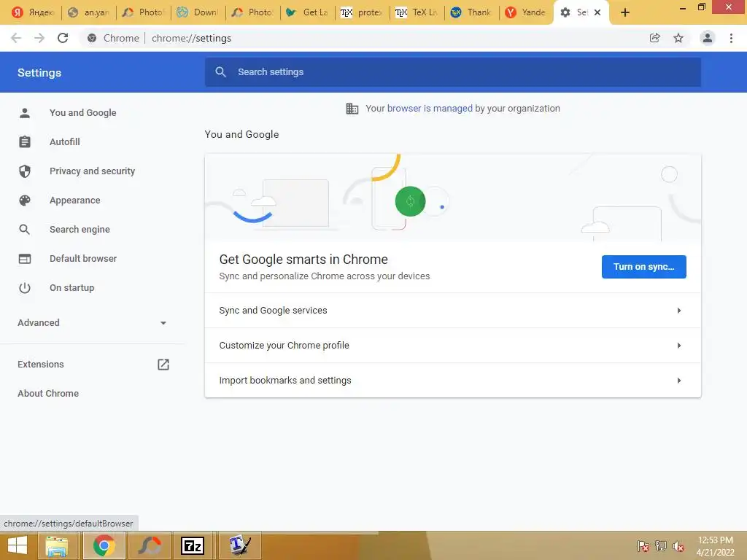Click the power icon beside On startup
Image resolution: width=747 pixels, height=560 pixels.
(x=25, y=287)
